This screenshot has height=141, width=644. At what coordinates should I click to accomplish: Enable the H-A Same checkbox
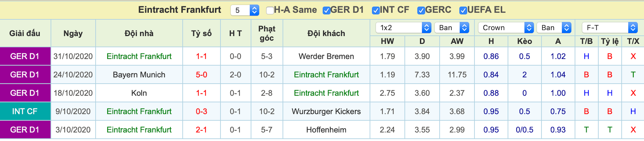click(x=270, y=10)
